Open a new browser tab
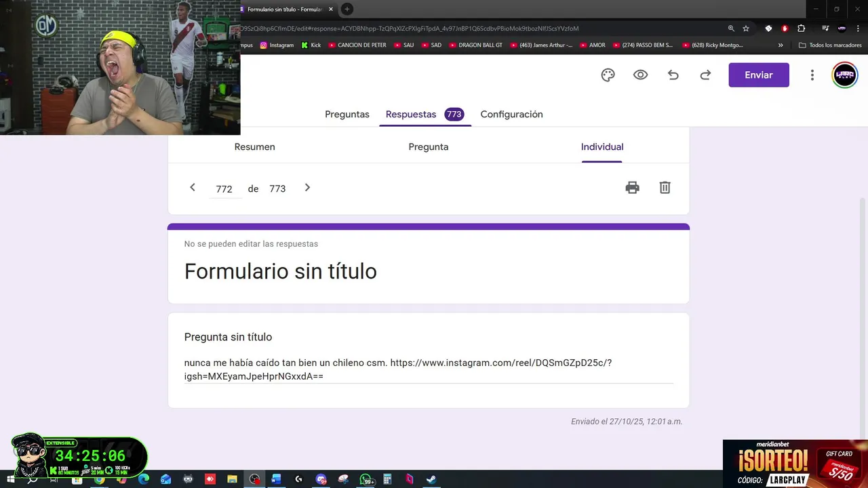Viewport: 868px width, 488px height. pos(347,9)
